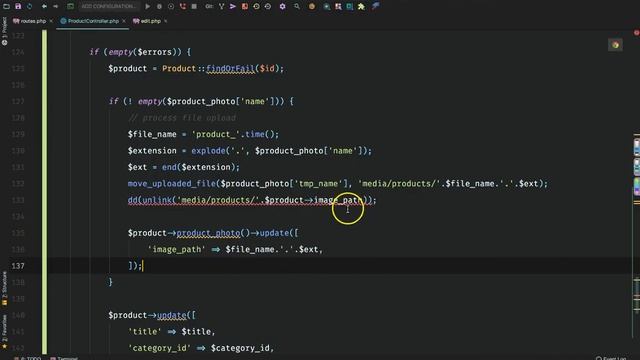Click the Debug bug icon

[159, 6]
